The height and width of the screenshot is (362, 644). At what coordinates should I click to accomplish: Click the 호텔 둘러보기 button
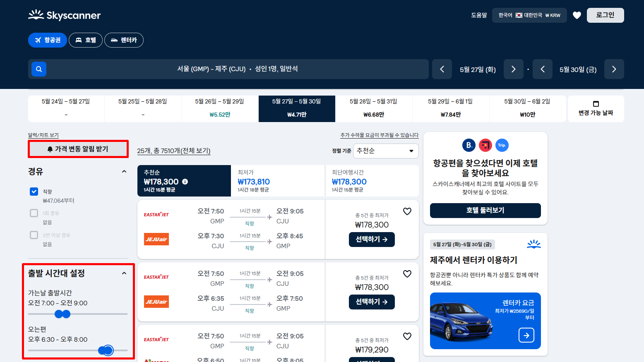point(485,210)
